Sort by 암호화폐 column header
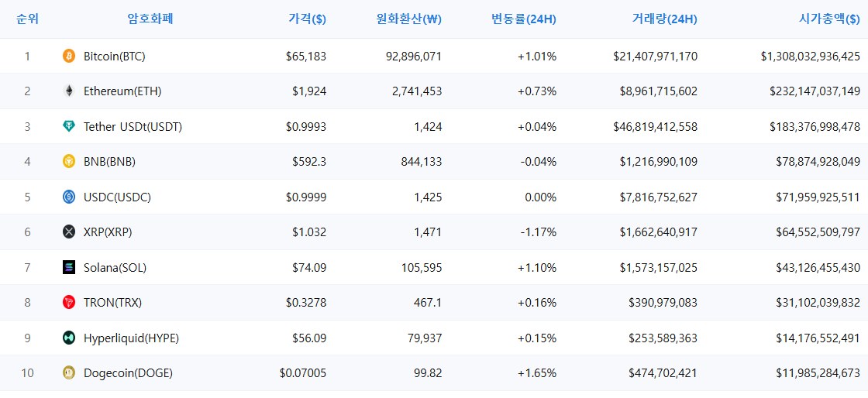 pos(150,19)
